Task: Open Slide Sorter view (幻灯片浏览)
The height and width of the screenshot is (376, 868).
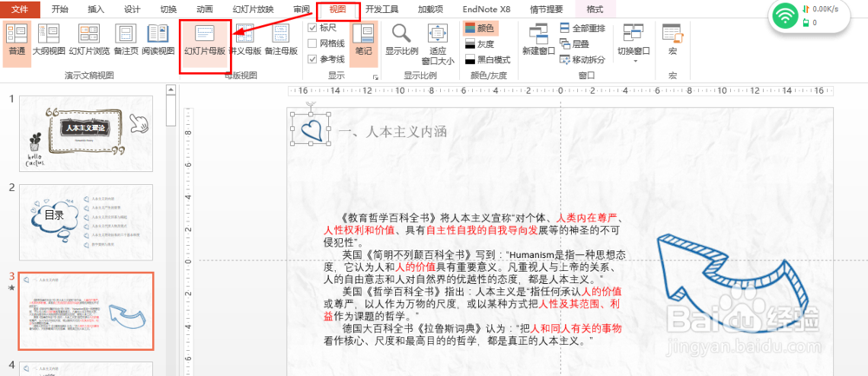Action: pyautogui.click(x=89, y=40)
